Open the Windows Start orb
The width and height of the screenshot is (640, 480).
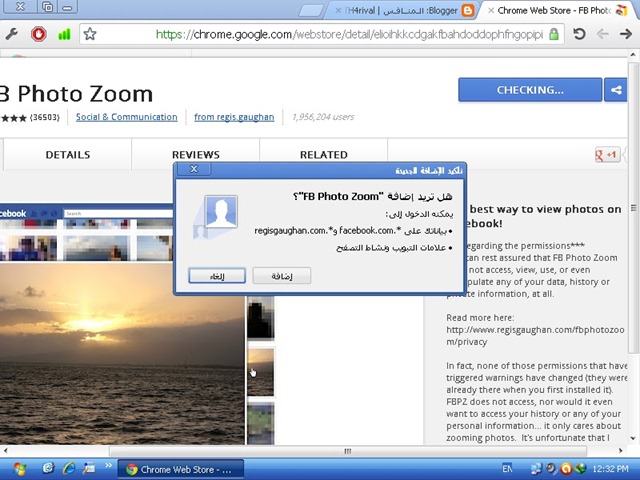pos(19,469)
